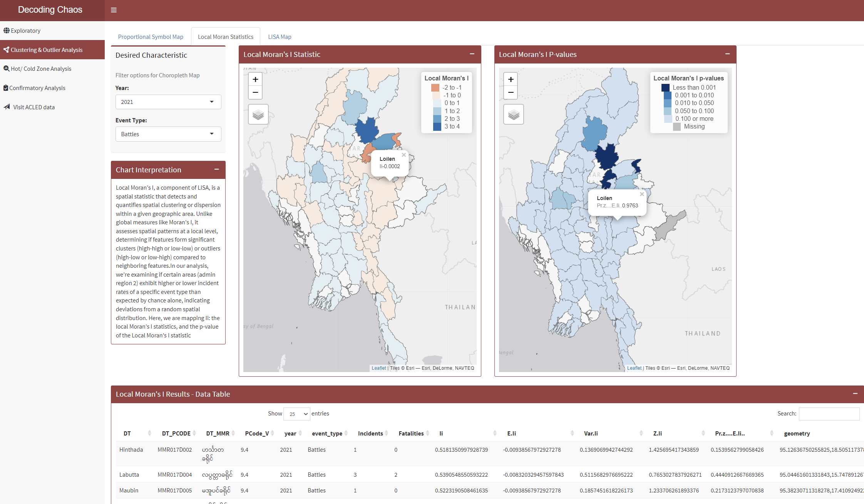Close the Loilen popup on the P-values map

point(641,194)
